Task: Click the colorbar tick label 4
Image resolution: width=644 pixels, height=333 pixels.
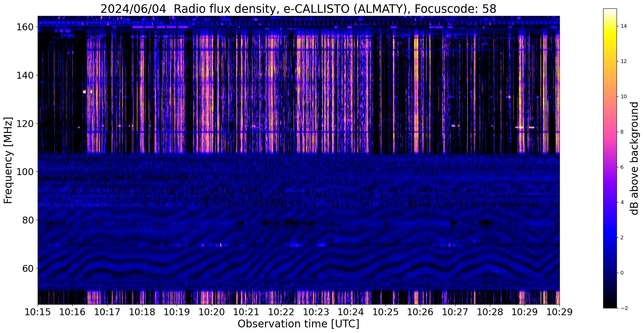Action: pyautogui.click(x=622, y=203)
